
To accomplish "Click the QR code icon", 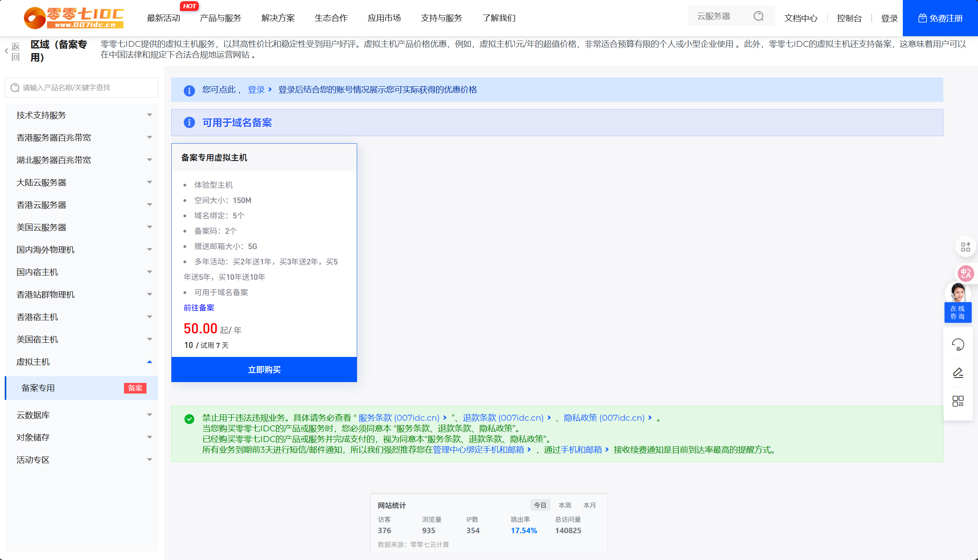I will [958, 401].
